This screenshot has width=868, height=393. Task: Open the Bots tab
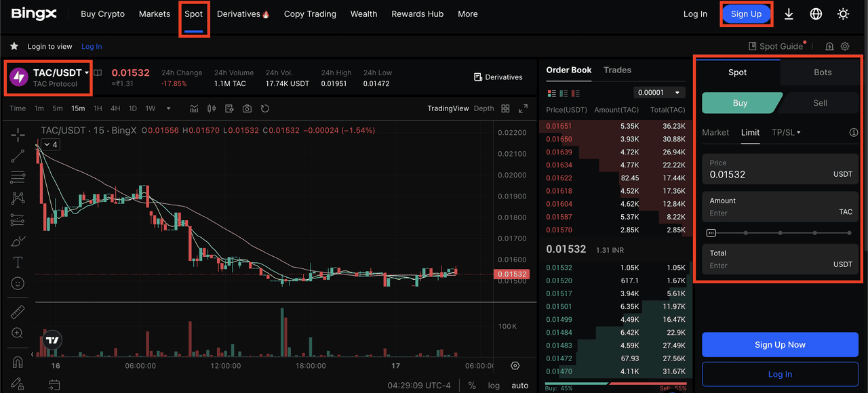pyautogui.click(x=822, y=73)
